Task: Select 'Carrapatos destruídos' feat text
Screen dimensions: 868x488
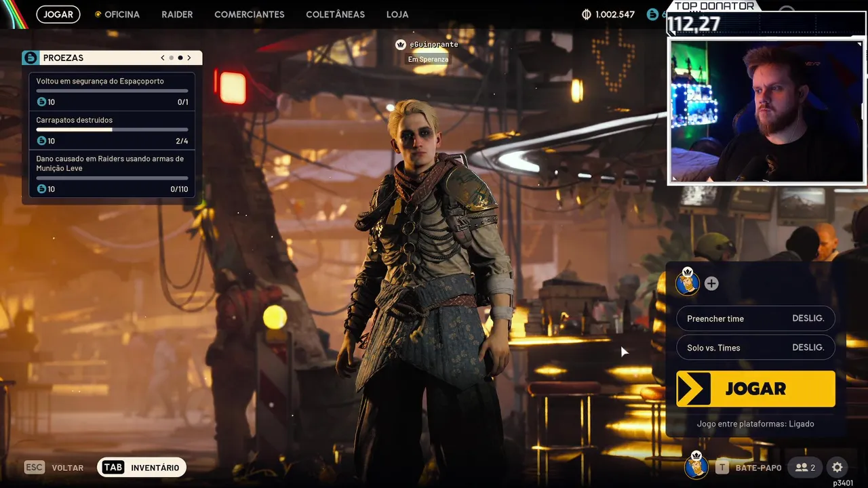Action: click(x=74, y=120)
